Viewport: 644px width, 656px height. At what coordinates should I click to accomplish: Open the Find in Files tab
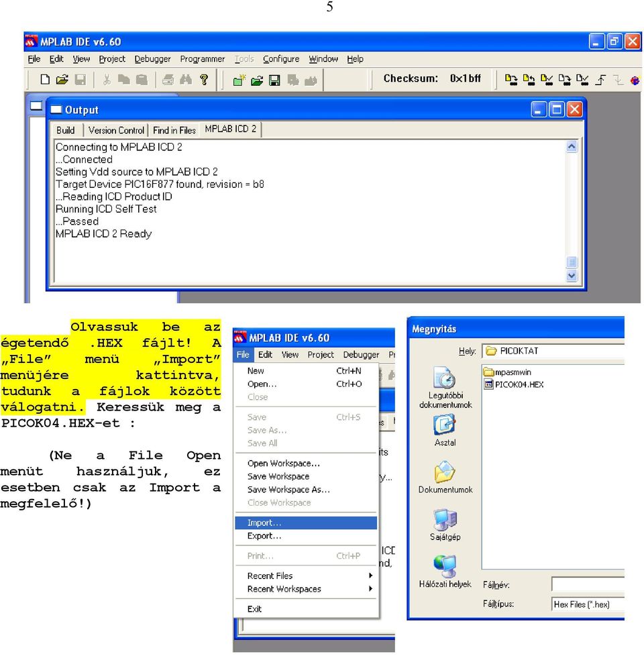(174, 130)
